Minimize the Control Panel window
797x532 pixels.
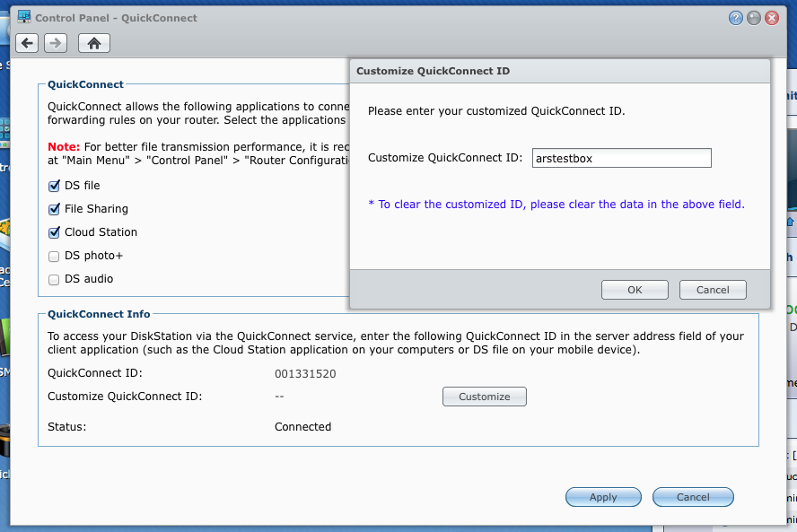754,18
